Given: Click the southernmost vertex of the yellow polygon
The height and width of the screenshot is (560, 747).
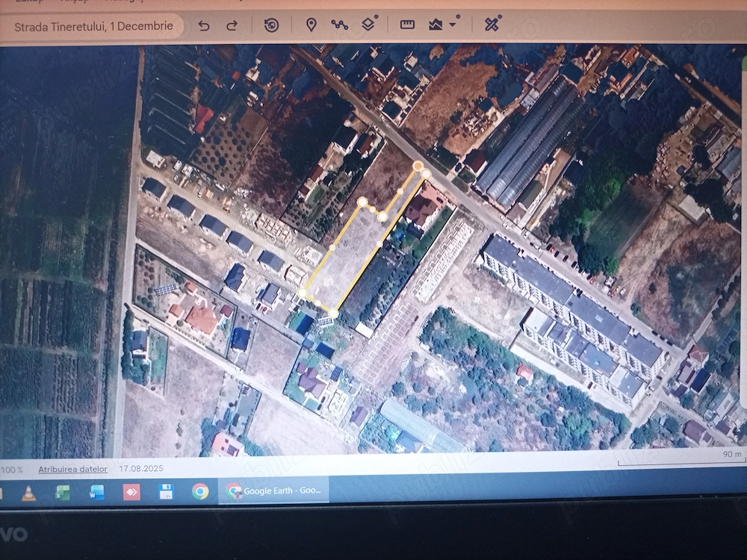Looking at the screenshot, I should click(x=333, y=313).
